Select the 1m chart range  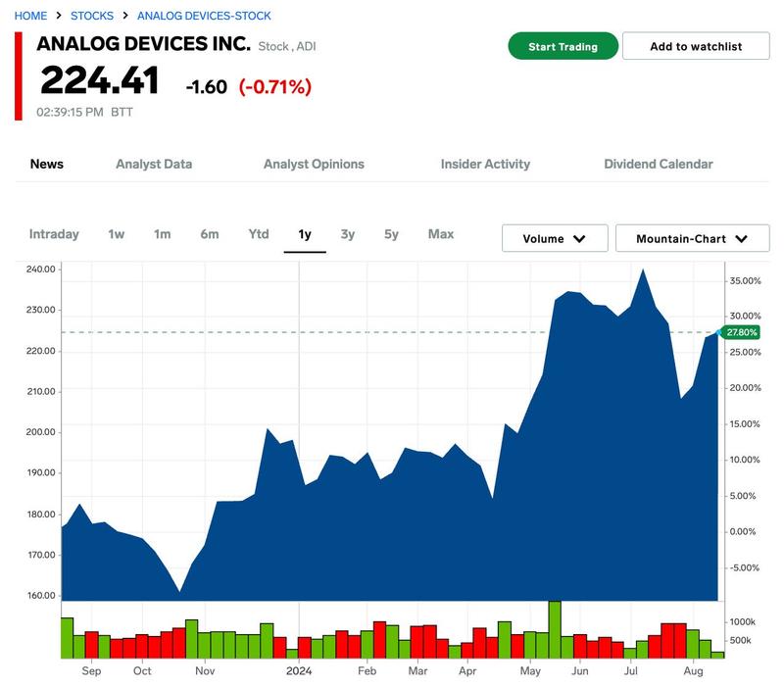162,234
